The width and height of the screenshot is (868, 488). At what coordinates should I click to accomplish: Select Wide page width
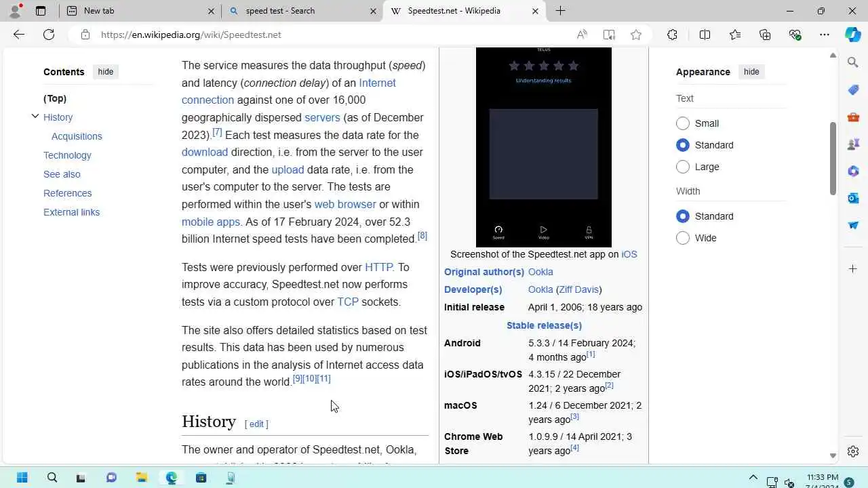(683, 238)
